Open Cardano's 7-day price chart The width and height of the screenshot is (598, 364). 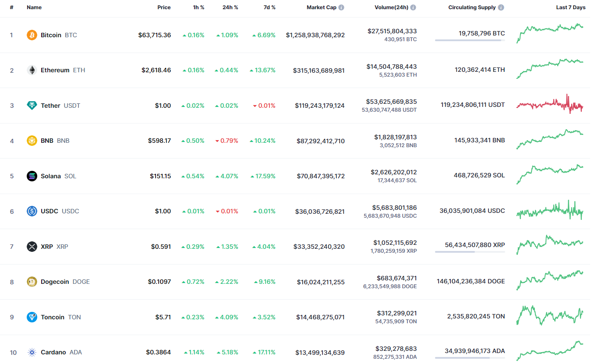550,350
